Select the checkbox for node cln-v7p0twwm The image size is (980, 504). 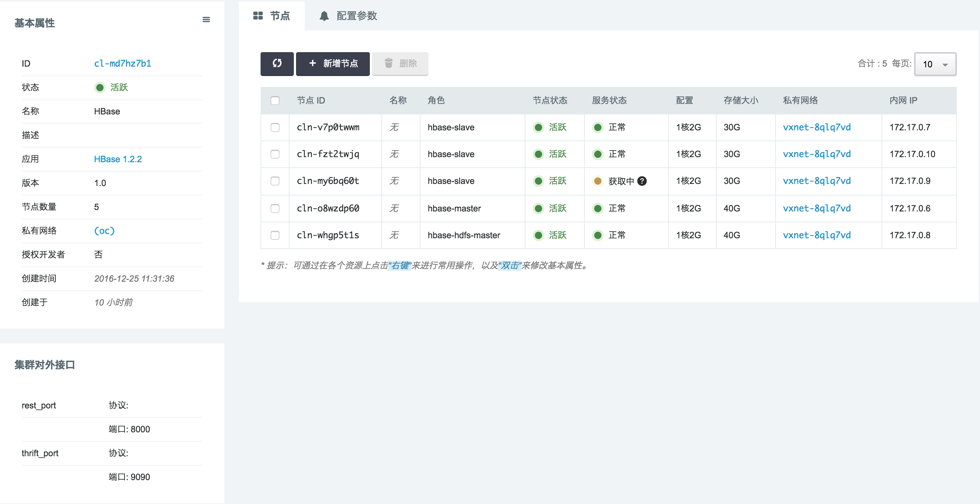pyautogui.click(x=275, y=127)
